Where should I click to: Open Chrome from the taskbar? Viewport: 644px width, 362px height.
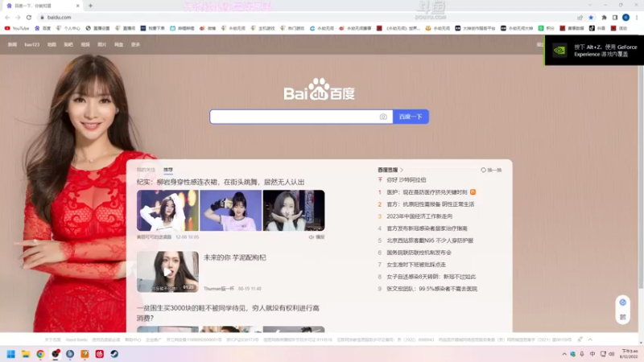point(40,354)
